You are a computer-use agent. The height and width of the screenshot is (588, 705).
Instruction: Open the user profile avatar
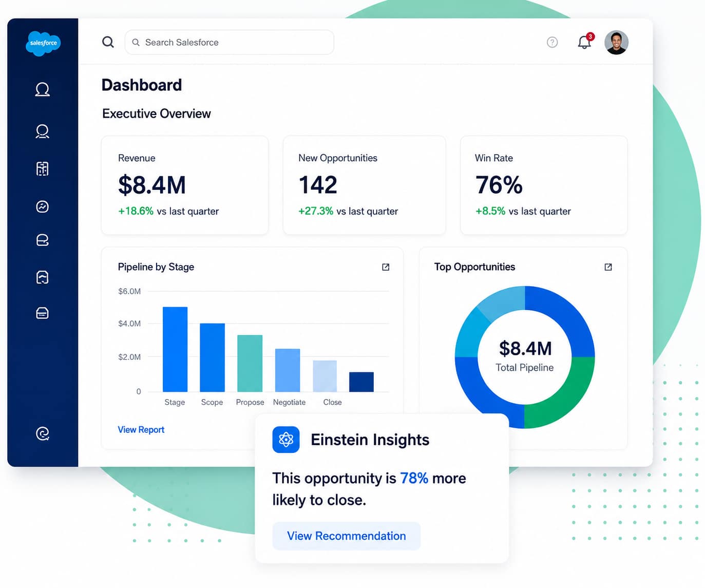tap(617, 42)
